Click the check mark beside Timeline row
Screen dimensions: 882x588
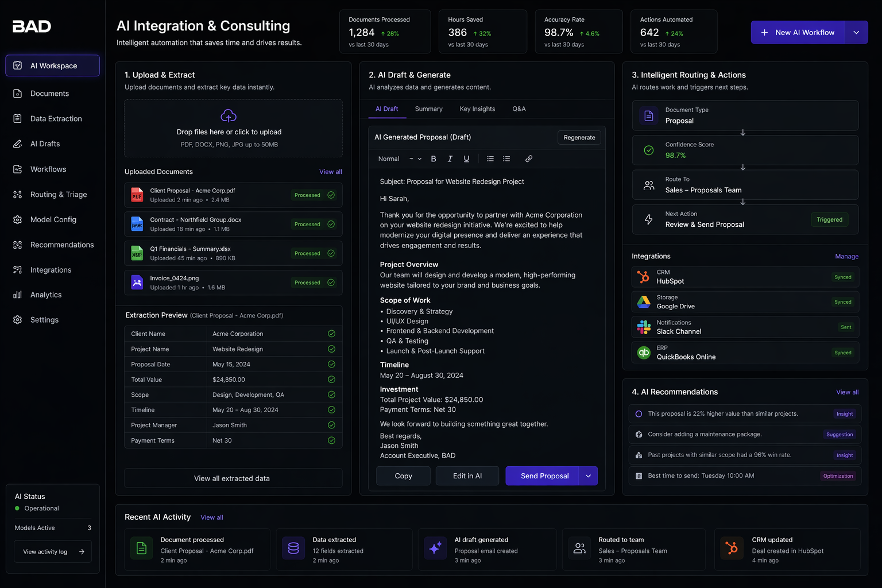(331, 410)
